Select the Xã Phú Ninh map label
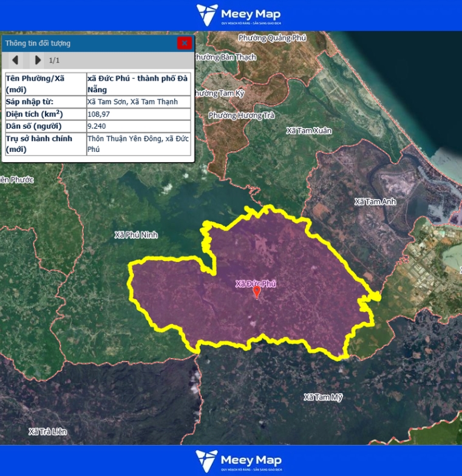 [x=136, y=235]
